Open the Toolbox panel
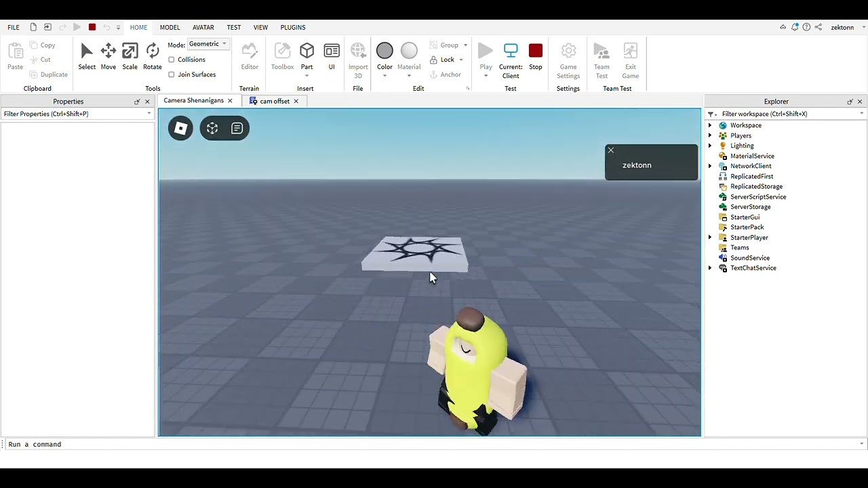 283,56
